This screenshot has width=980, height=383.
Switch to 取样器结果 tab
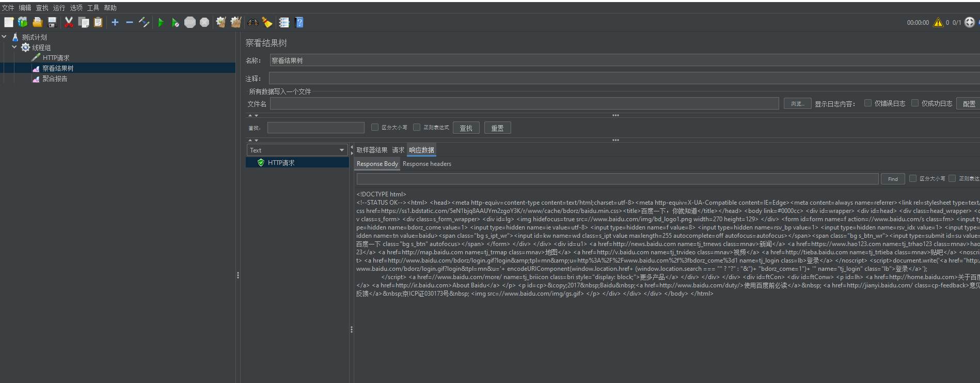tap(372, 150)
